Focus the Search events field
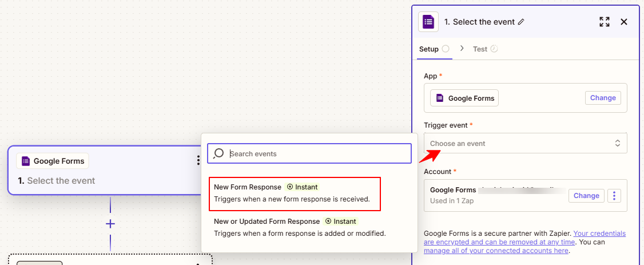 (x=309, y=153)
